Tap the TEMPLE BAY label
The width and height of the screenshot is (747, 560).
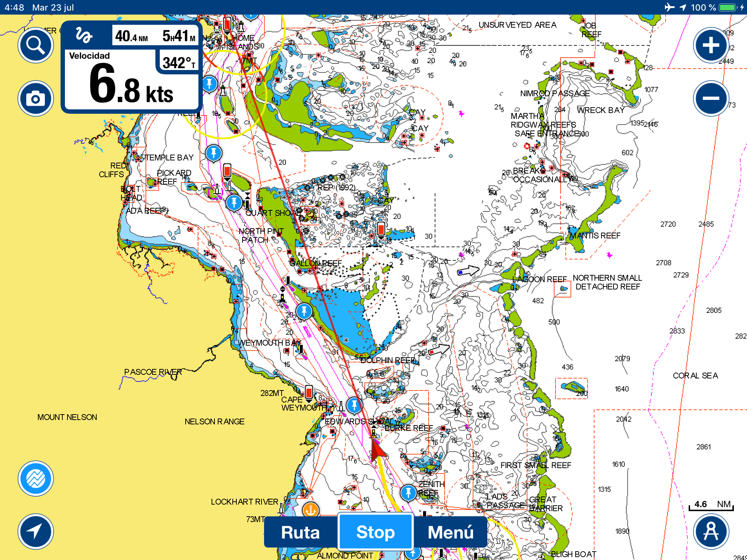tap(169, 157)
